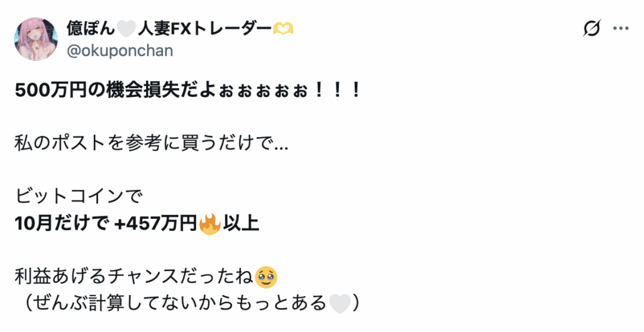Click the ビットコインで text line

(79, 196)
